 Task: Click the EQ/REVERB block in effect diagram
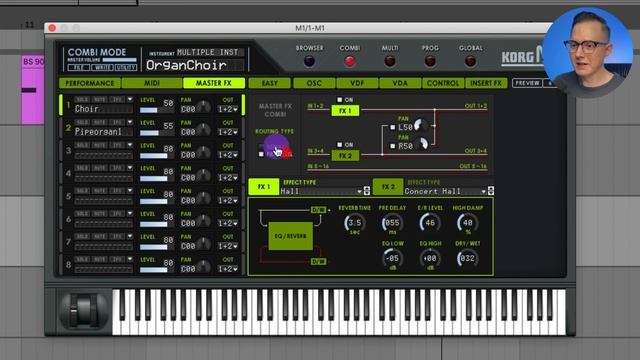click(x=290, y=236)
